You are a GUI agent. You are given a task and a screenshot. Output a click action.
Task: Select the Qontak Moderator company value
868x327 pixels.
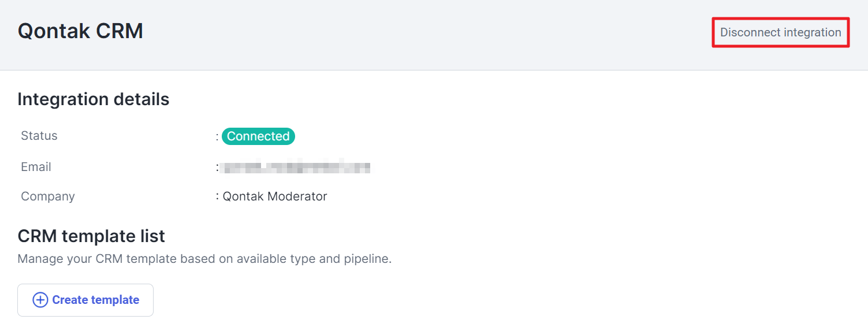point(275,196)
